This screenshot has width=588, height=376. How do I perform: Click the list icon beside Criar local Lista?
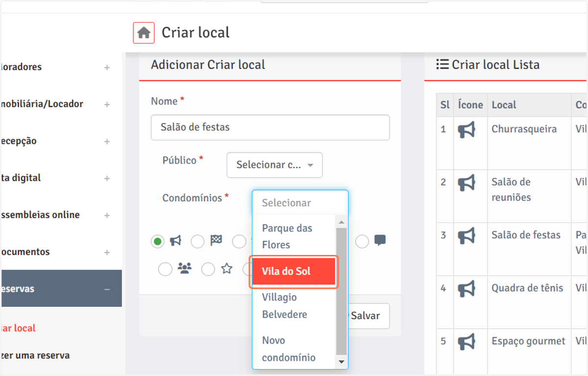pos(442,64)
